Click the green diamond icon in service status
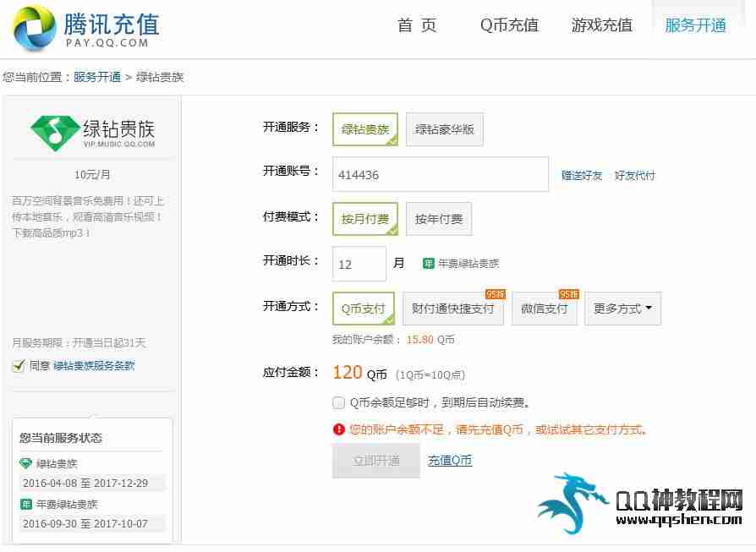This screenshot has height=552, width=756. click(25, 464)
